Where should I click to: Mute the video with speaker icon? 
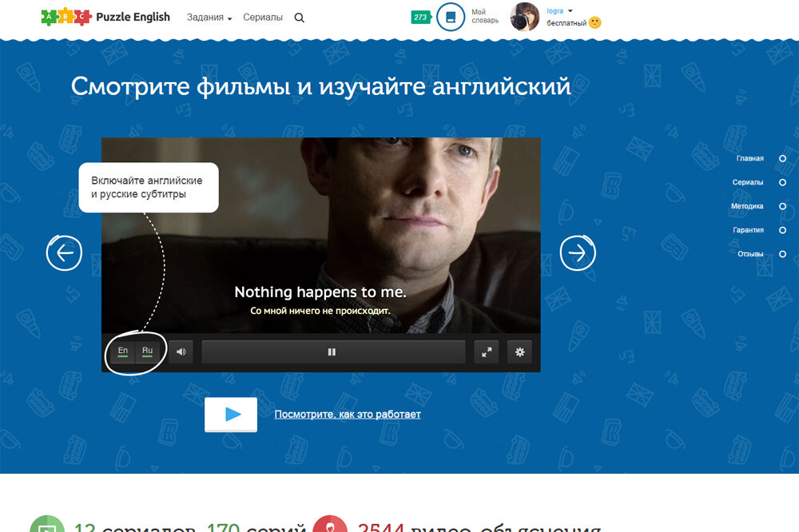[x=181, y=351]
